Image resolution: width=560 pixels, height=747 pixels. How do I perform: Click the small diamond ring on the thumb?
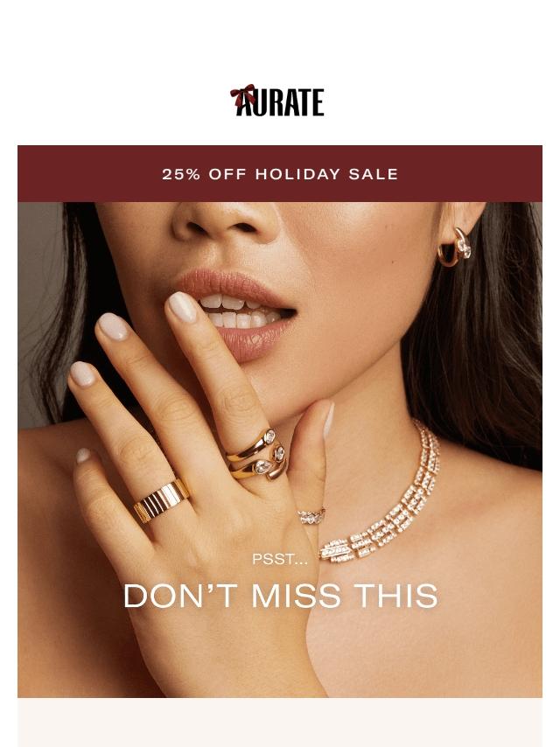point(311,515)
